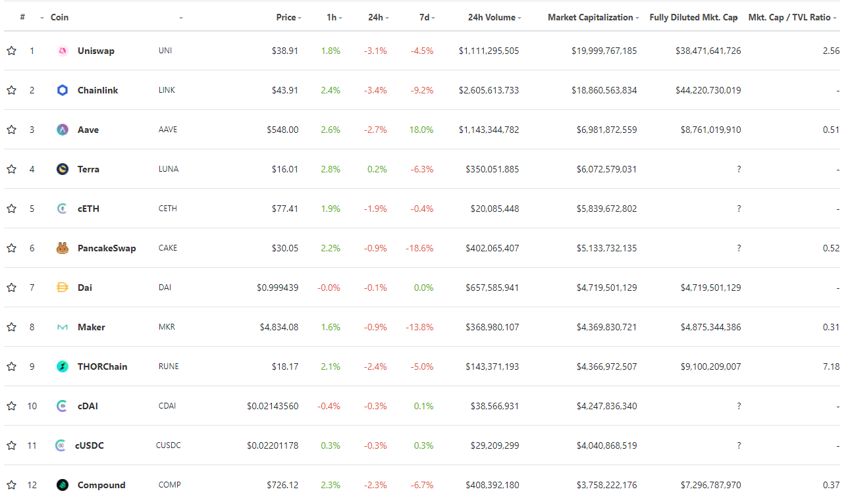Star the Compound row
The width and height of the screenshot is (850, 504).
(11, 485)
